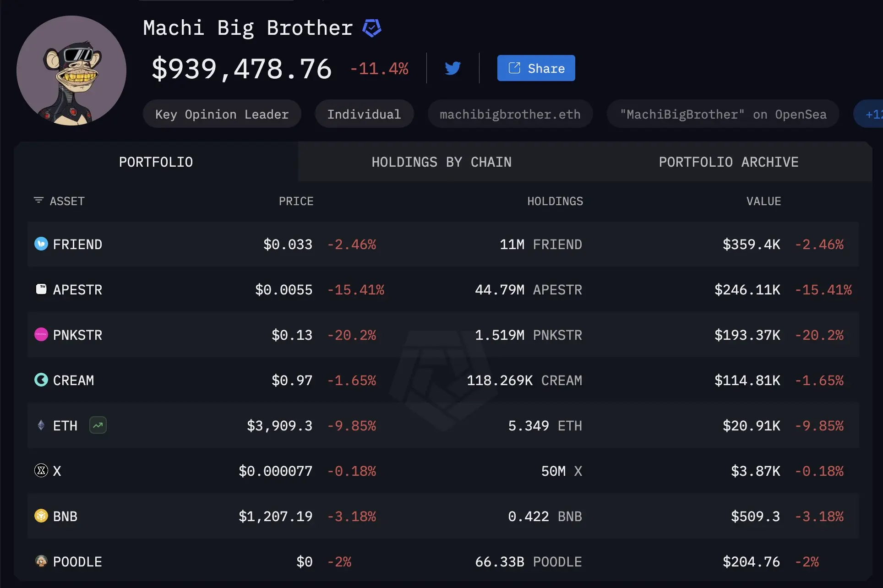Click the POODLE token icon
The height and width of the screenshot is (588, 883).
41,561
